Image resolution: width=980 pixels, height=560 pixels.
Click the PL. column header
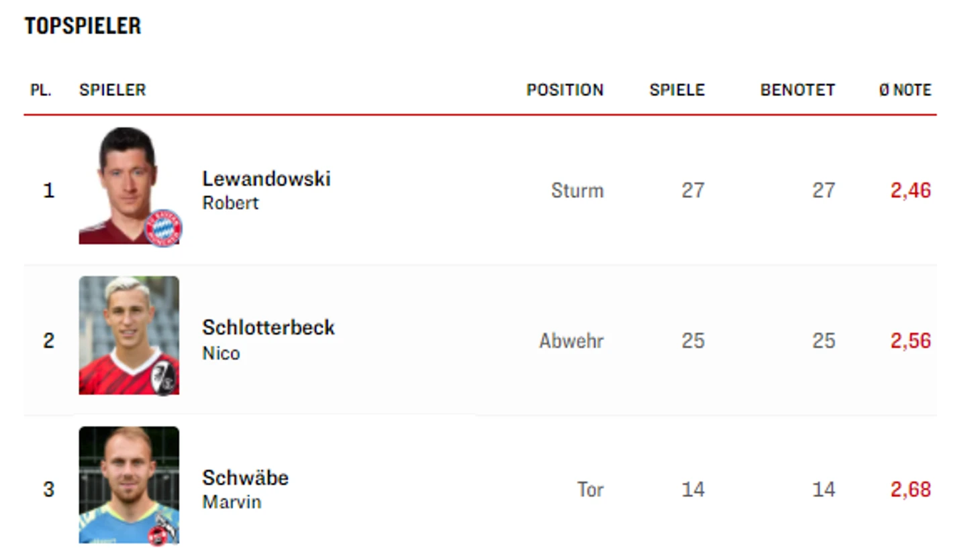(41, 90)
